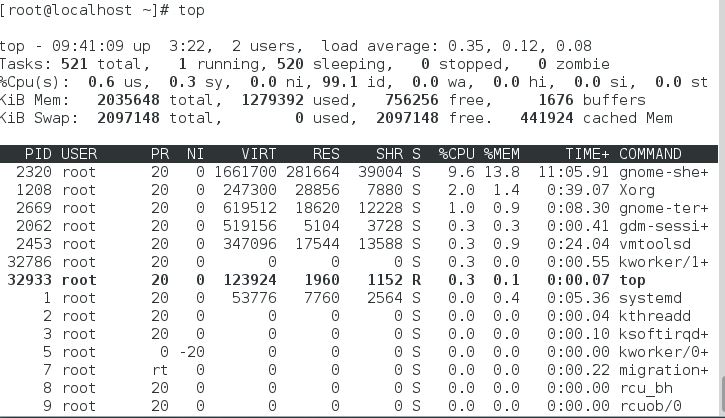Select the Xorg process row

tap(359, 190)
